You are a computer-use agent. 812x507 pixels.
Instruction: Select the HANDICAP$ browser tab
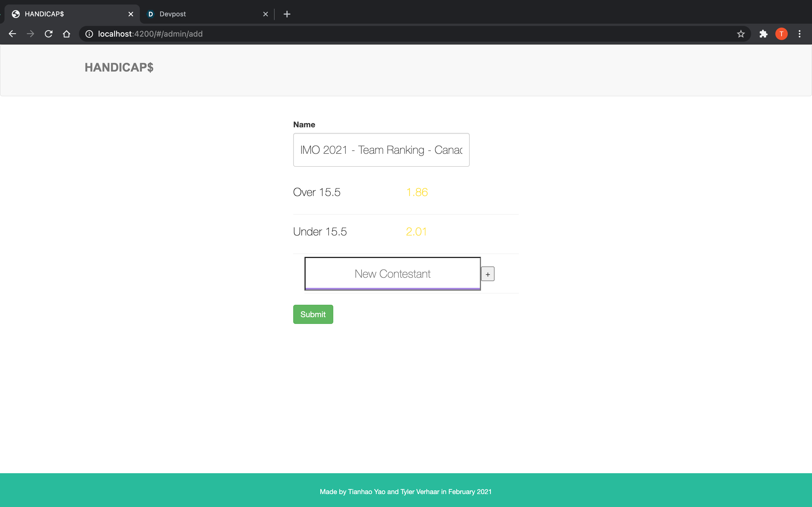click(67, 14)
